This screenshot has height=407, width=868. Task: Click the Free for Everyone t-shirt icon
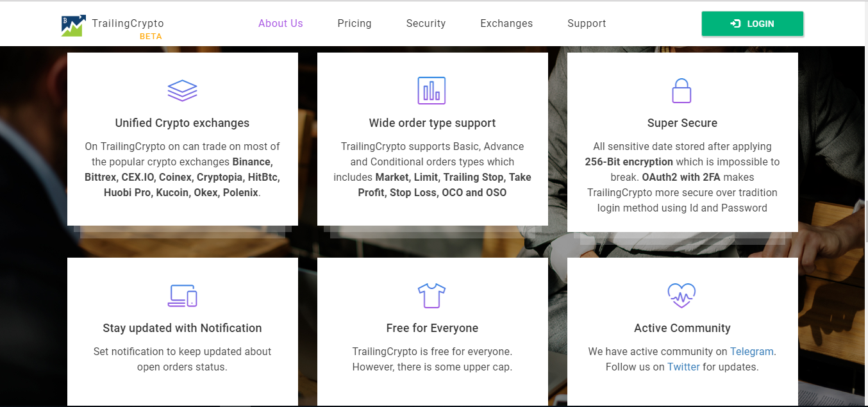coord(432,295)
